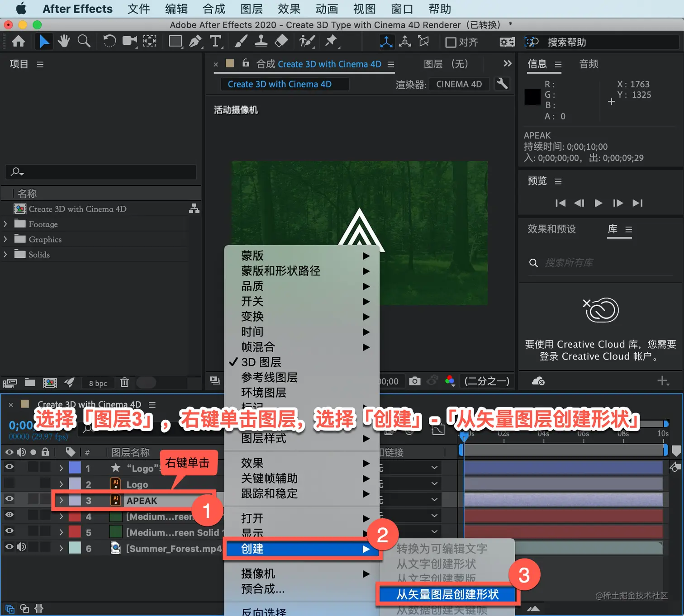The height and width of the screenshot is (616, 684).
Task: Jump to last frame in preview
Action: point(637,203)
